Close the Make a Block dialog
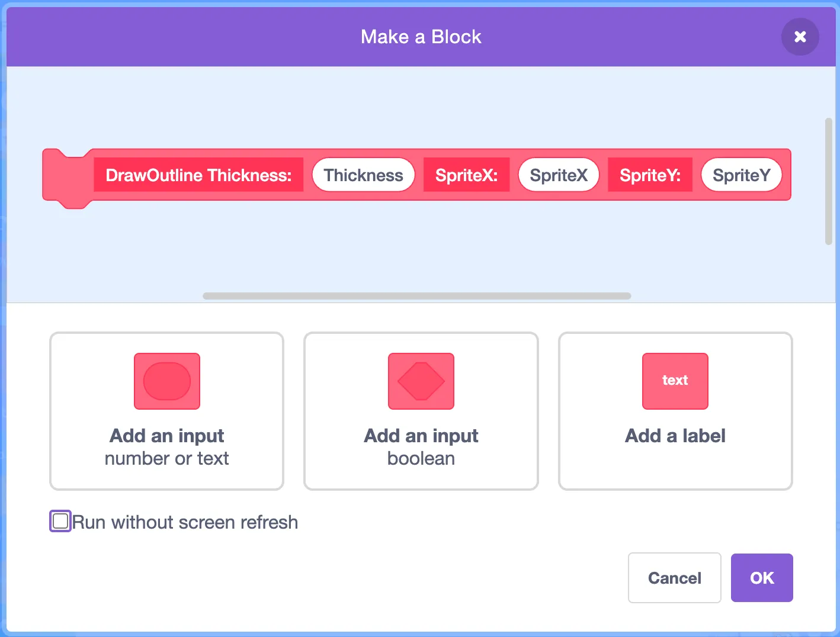 point(800,37)
